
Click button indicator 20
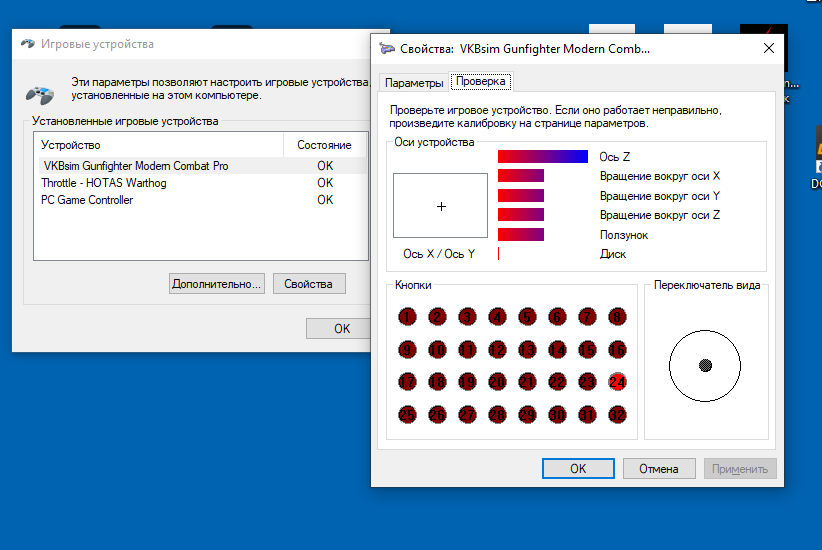tap(497, 382)
